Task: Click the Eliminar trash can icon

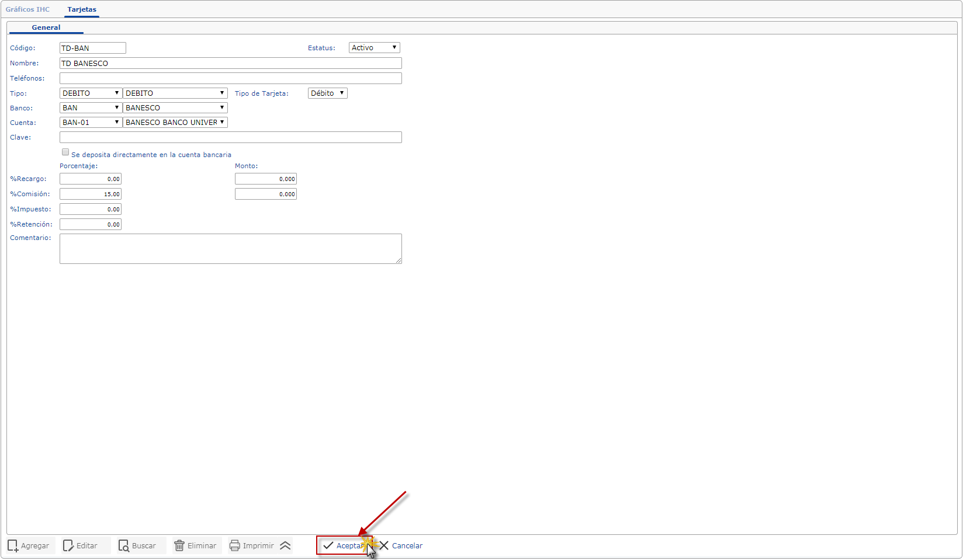Action: coord(179,546)
